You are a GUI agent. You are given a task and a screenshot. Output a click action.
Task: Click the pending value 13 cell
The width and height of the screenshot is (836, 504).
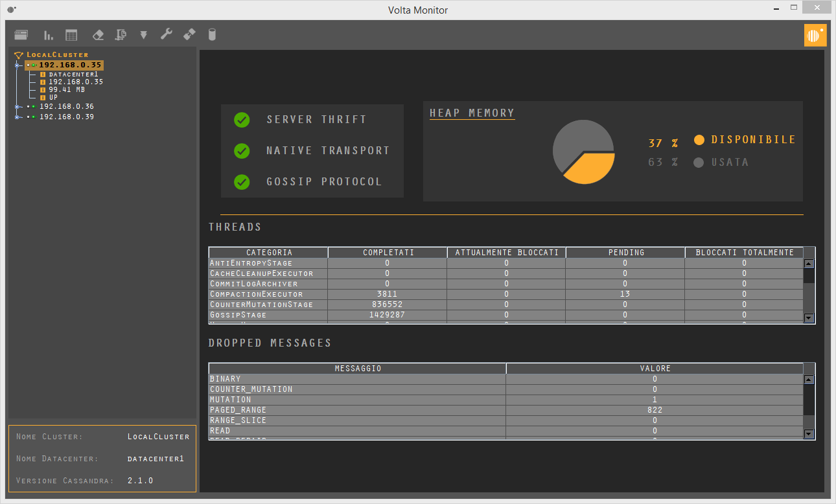(x=625, y=294)
